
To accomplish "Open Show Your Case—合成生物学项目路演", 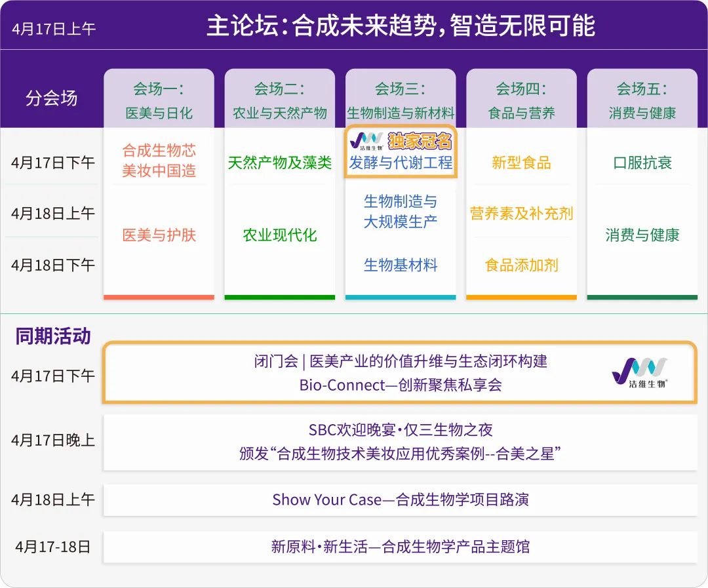I will tap(401, 500).
